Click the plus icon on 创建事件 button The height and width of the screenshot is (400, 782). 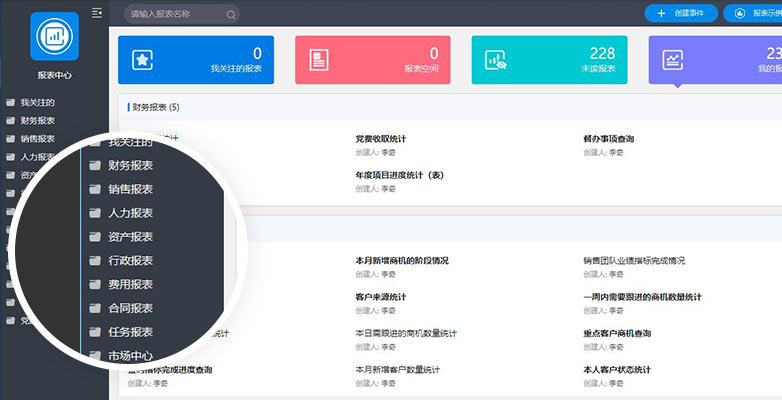coord(661,14)
